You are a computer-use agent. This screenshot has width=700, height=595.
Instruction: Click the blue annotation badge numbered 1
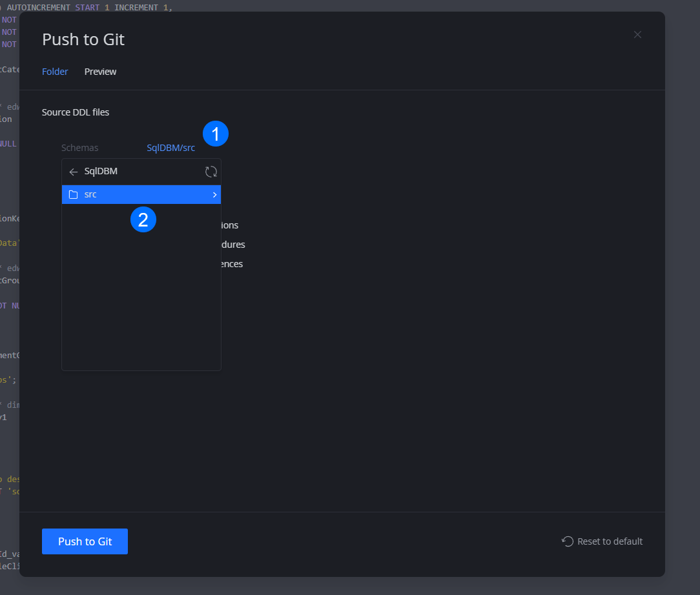pyautogui.click(x=216, y=134)
